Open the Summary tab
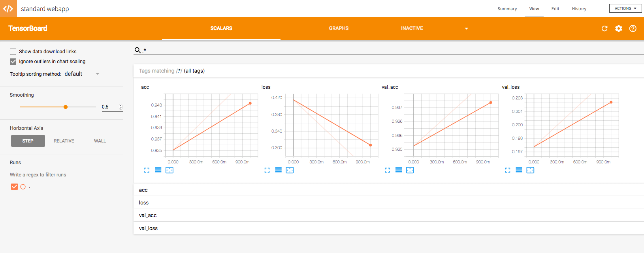This screenshot has height=253, width=644. point(507,9)
